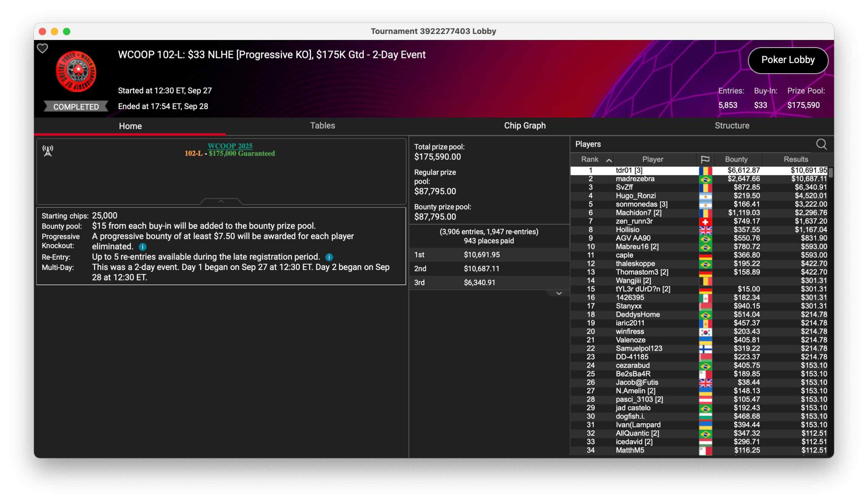Switch to the Tables tab
Screen dimensions: 868x503
(322, 126)
